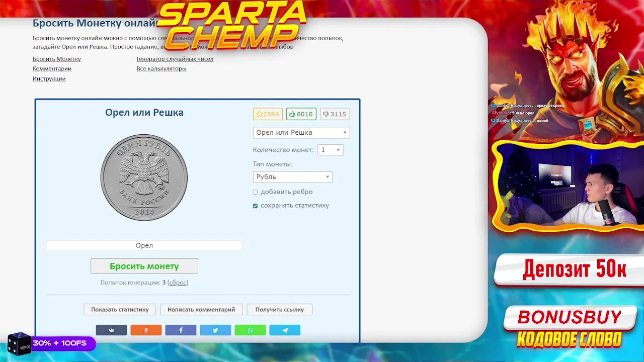The height and width of the screenshot is (362, 644).
Task: Expand the 'Количество монет' dropdown
Action: 331,150
